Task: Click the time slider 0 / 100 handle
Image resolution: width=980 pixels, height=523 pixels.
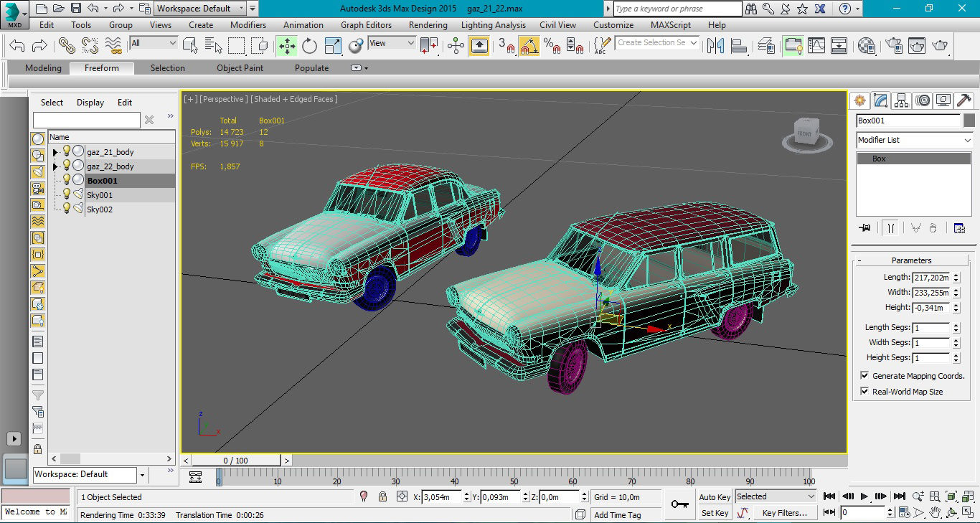Action: click(235, 461)
